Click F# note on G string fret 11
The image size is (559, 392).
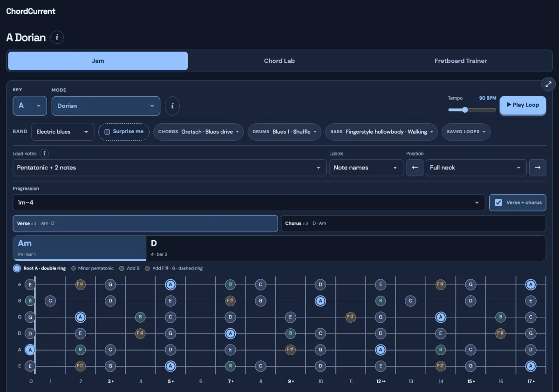[x=351, y=317]
